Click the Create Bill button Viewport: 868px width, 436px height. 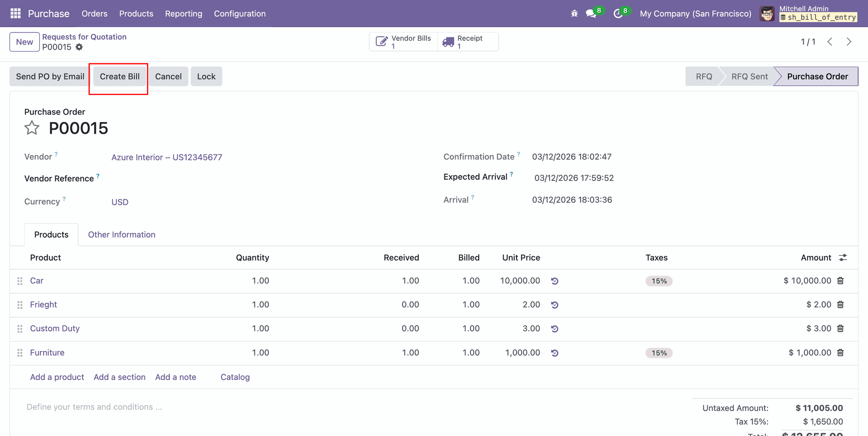click(x=119, y=76)
